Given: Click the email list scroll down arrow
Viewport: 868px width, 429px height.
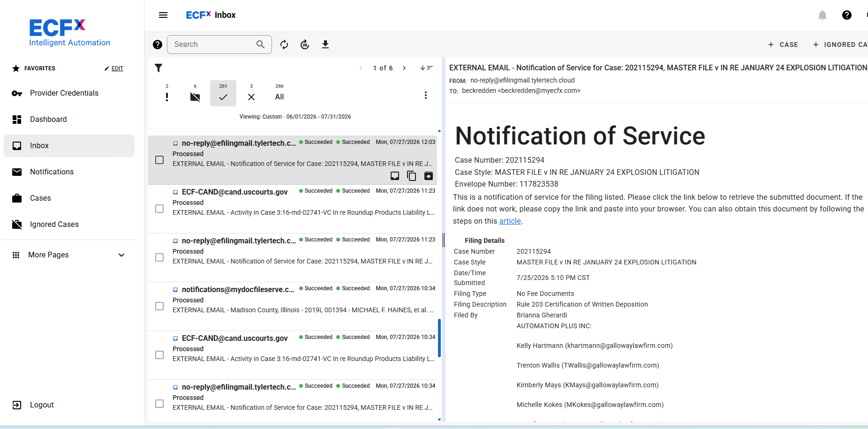Looking at the screenshot, I should click(439, 420).
